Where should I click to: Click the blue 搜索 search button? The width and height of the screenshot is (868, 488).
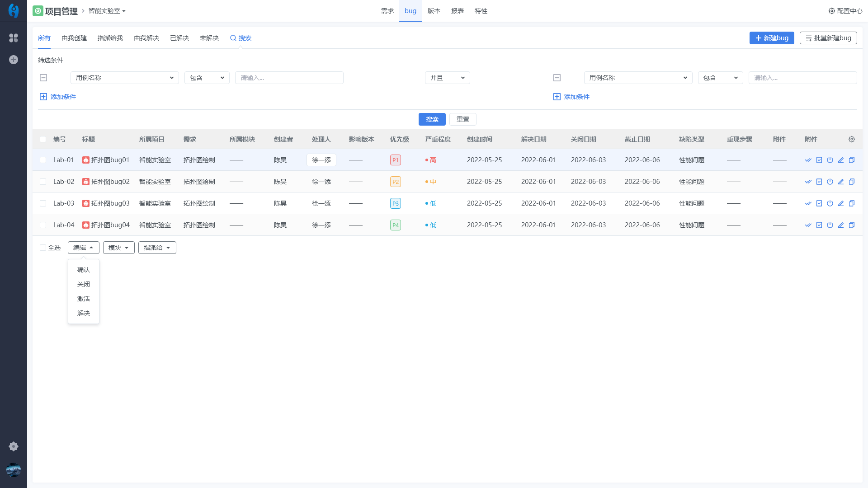432,119
